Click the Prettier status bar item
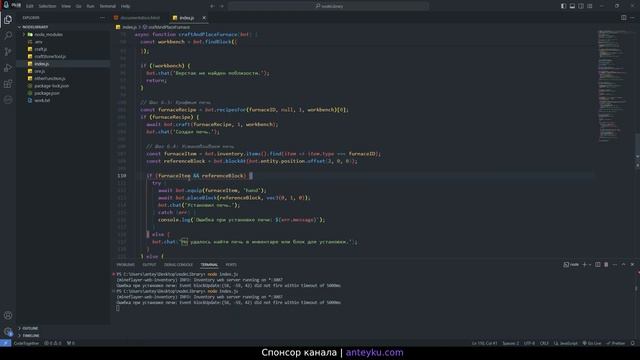640x360 pixels. pos(616,343)
